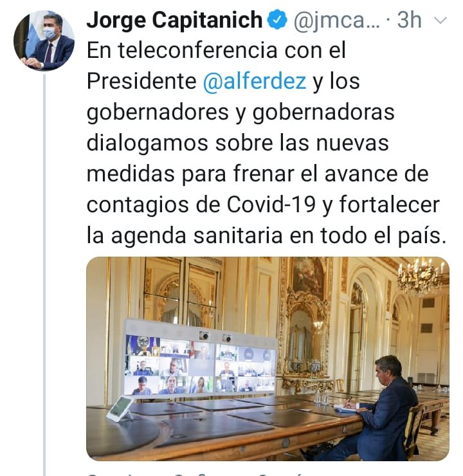Open Jorge Capitanich's profile avatar

point(44,41)
